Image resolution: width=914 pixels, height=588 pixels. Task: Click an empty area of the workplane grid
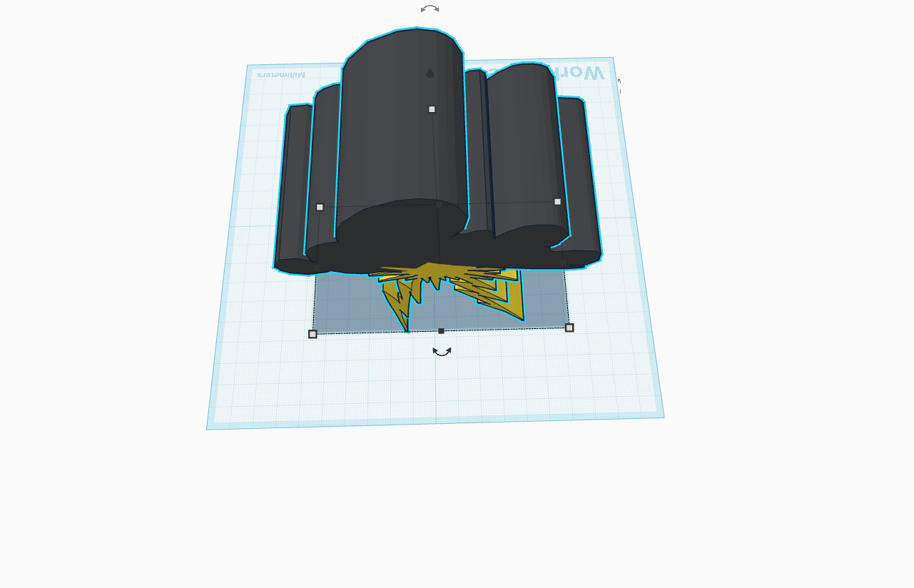435,378
